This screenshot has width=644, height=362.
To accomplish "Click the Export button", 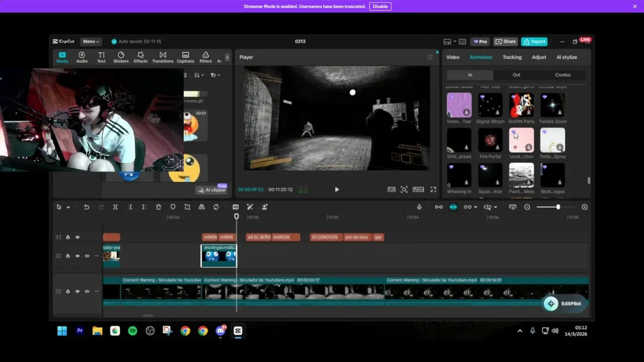I will 534,42.
